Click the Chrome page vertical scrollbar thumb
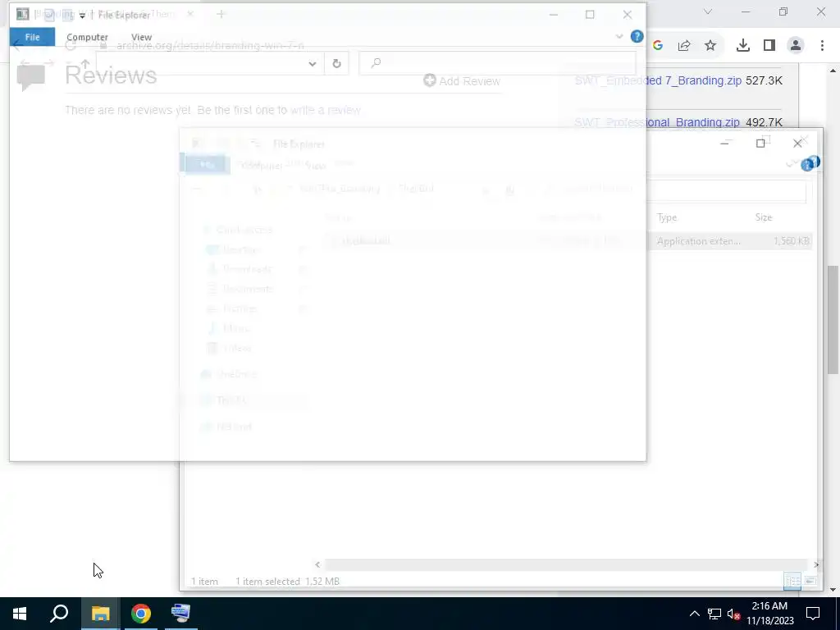Screen dimensions: 840x630 click(x=833, y=319)
